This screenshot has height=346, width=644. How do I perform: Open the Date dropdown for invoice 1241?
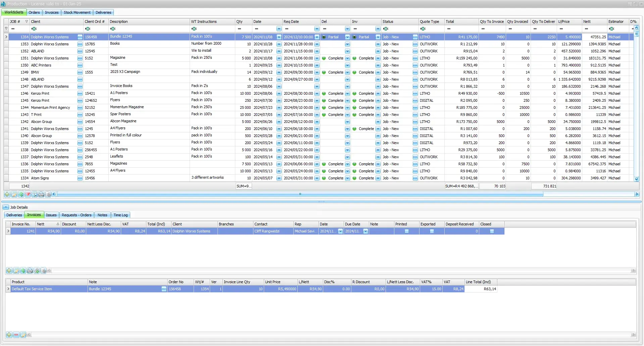340,231
